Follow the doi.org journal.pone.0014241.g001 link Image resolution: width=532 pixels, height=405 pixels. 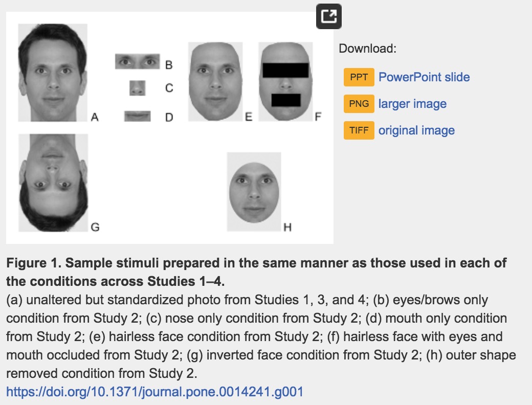[x=154, y=392]
